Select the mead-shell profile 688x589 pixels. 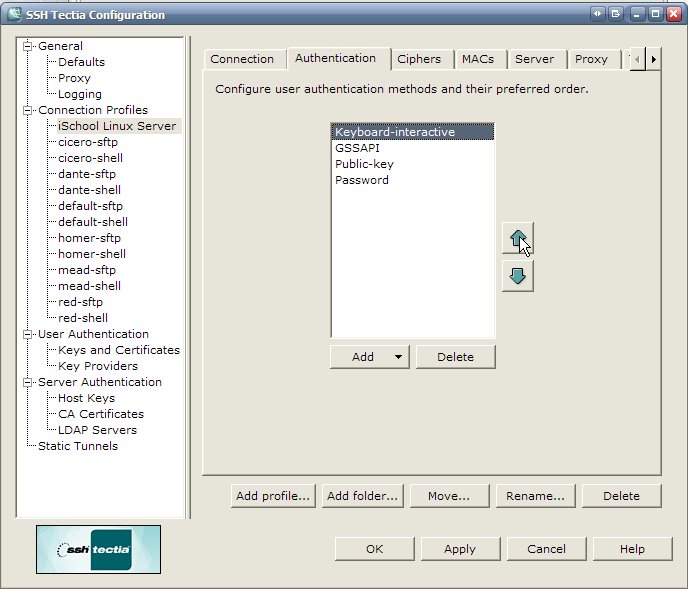[x=90, y=287]
